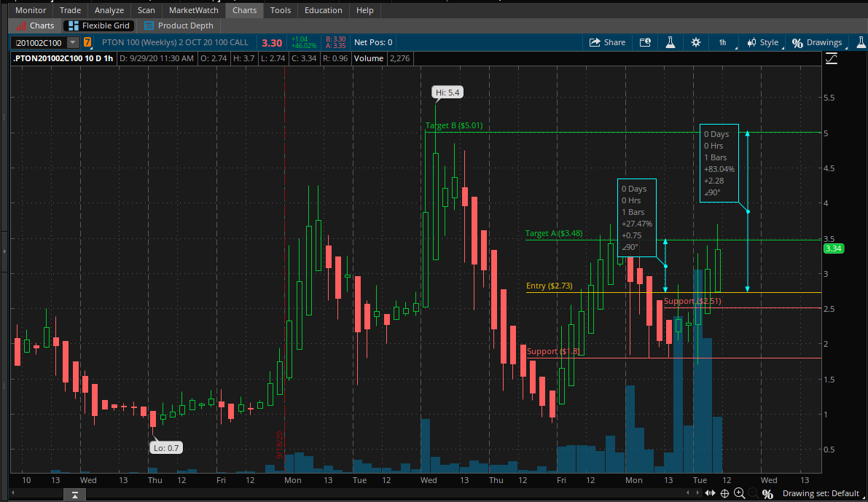Click the +83.04% measurement box
Image resolution: width=868 pixels, height=502 pixels.
pos(719,163)
